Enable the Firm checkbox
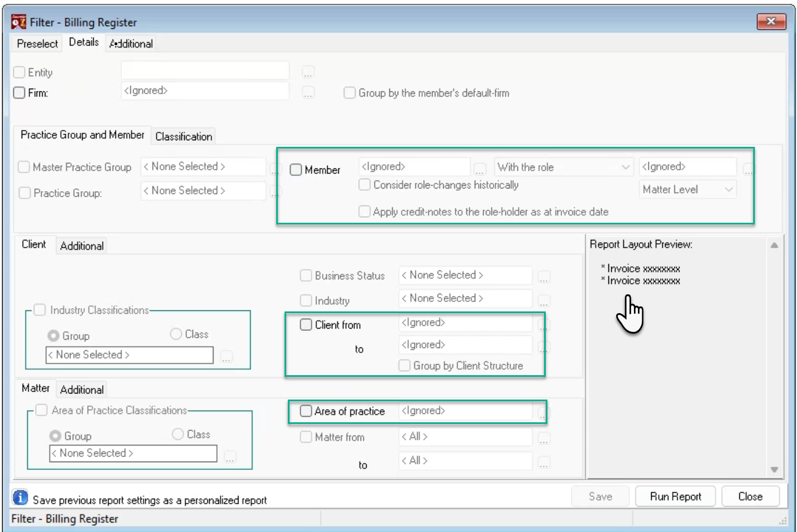This screenshot has width=797, height=532. coord(19,93)
